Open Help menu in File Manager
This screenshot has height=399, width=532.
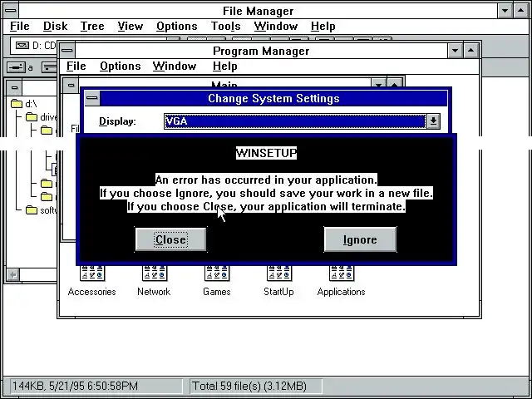[x=323, y=26]
